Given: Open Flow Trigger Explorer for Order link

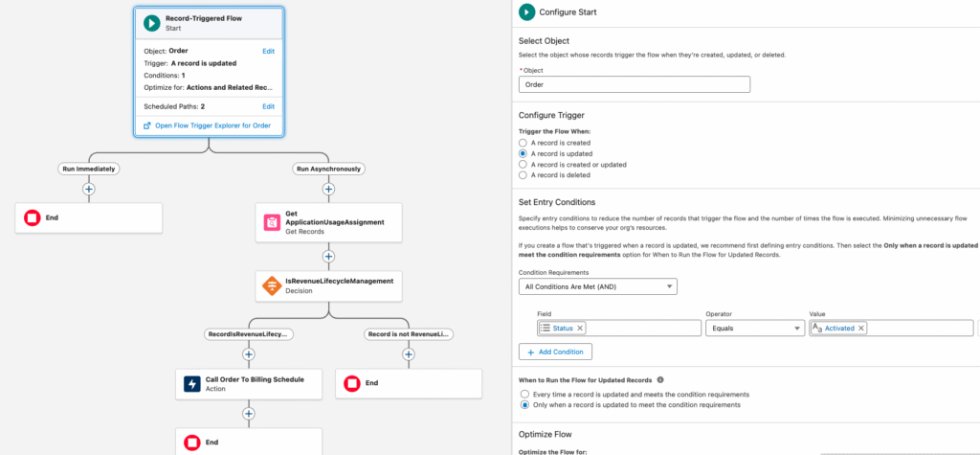Looking at the screenshot, I should coord(206,125).
